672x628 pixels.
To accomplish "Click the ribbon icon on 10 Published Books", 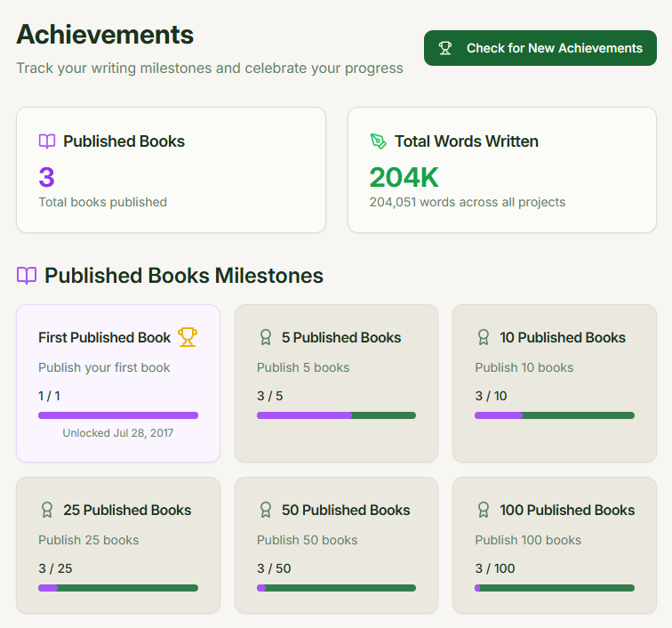I will [x=484, y=337].
